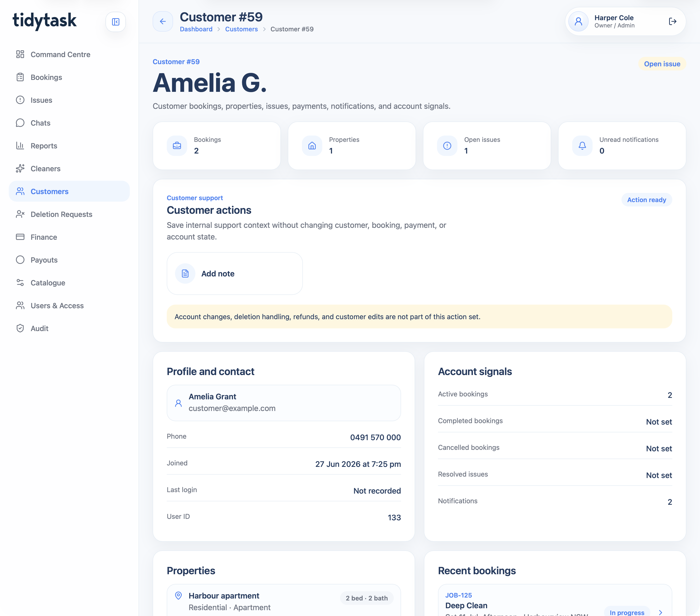The image size is (700, 616).
Task: Click the Reports chart icon
Action: tap(20, 145)
